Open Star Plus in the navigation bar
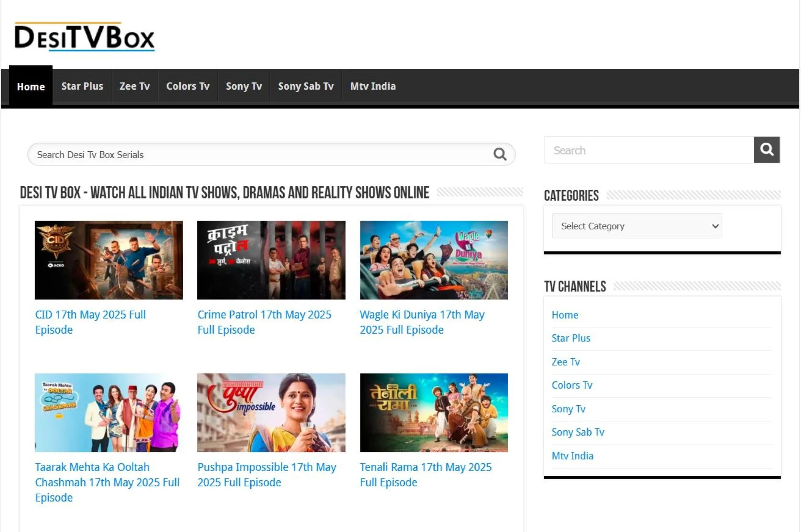Viewport: 801px width, 532px height. (82, 86)
